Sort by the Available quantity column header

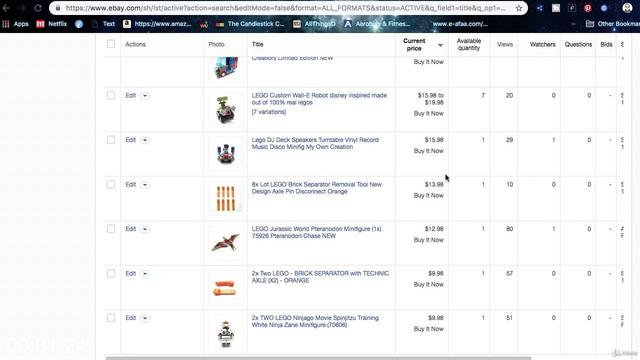pos(469,44)
